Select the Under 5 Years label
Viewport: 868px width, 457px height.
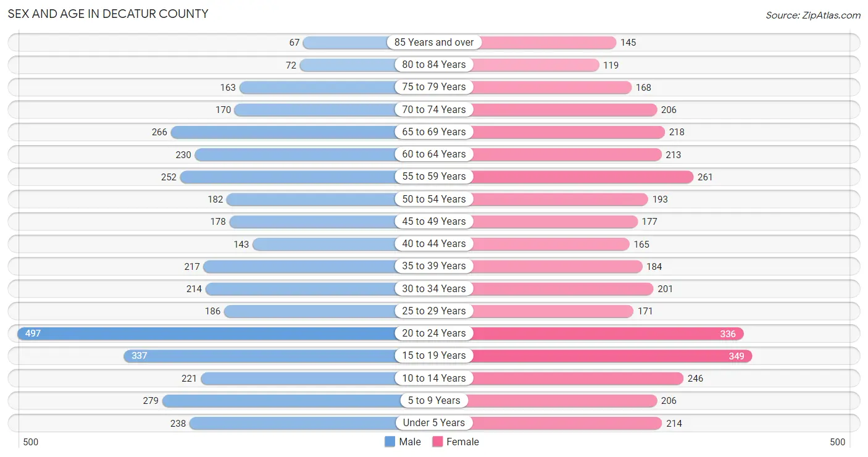[x=434, y=423]
